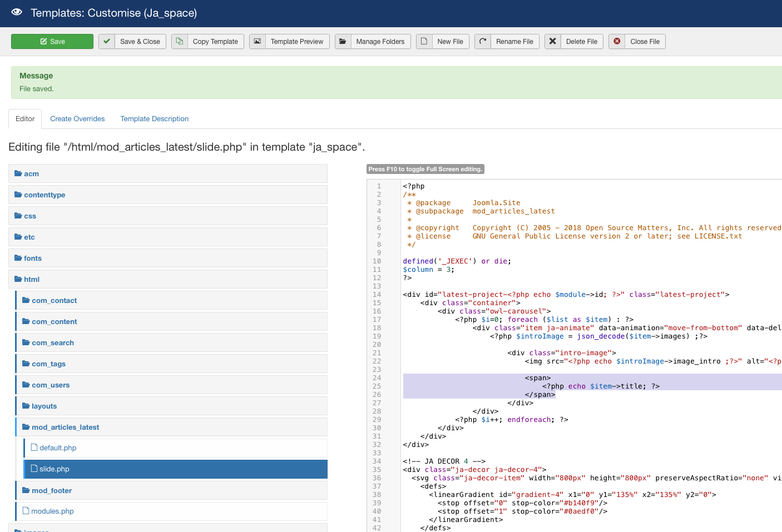Click the Delete File X icon
The height and width of the screenshot is (532, 782).
(552, 42)
